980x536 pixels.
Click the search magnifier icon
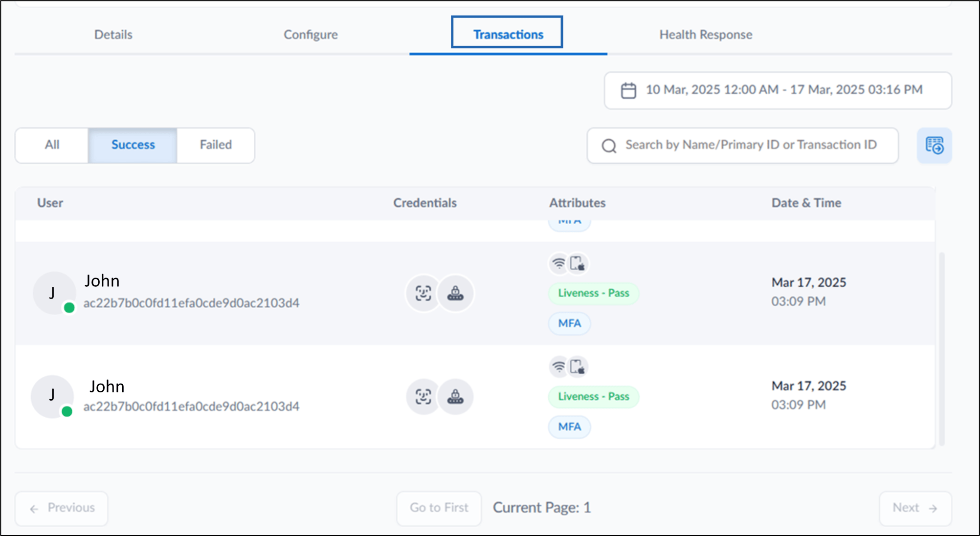609,146
